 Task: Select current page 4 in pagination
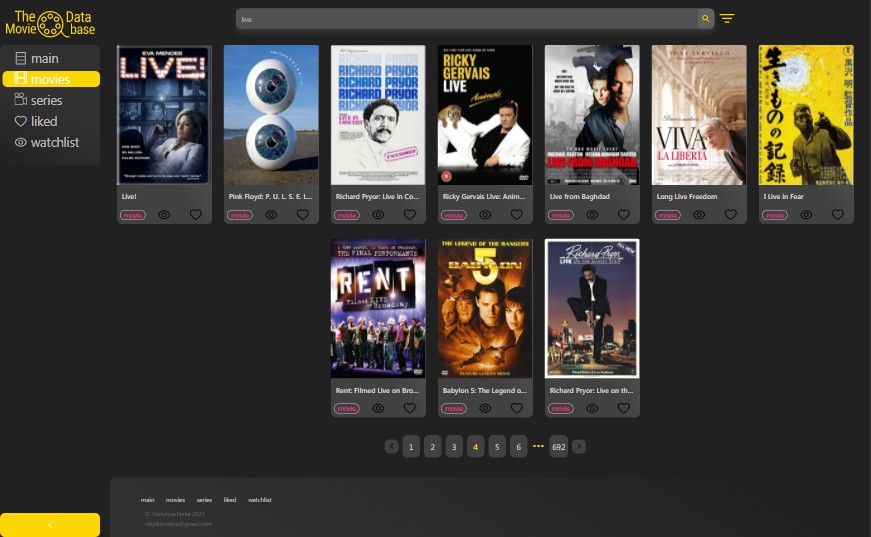click(x=475, y=446)
